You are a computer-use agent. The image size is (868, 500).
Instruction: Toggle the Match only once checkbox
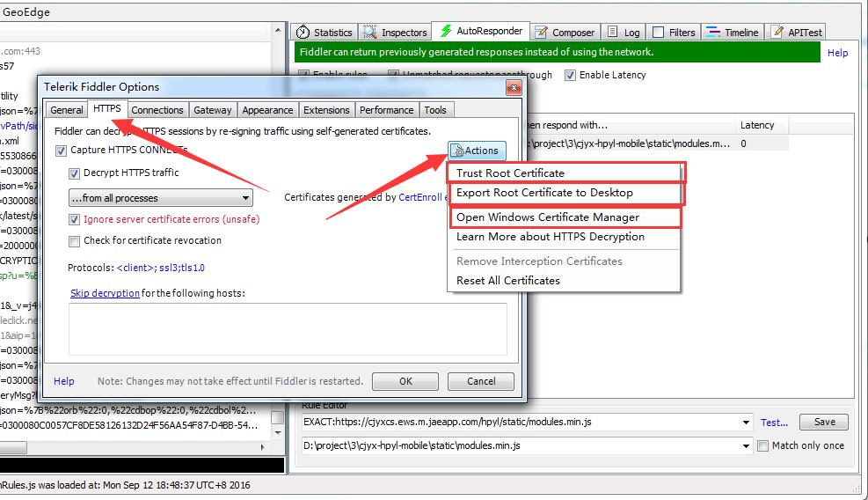tap(762, 446)
